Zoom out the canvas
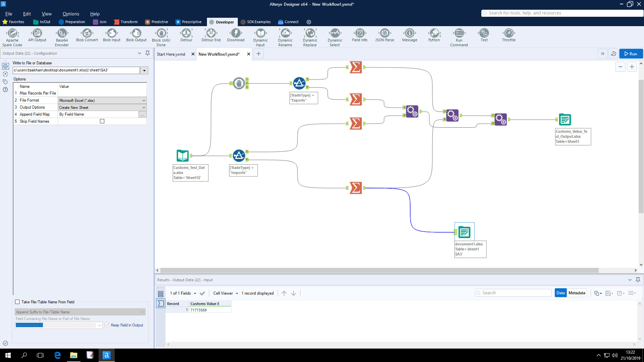Screen dimensions: 644x362 (621, 67)
